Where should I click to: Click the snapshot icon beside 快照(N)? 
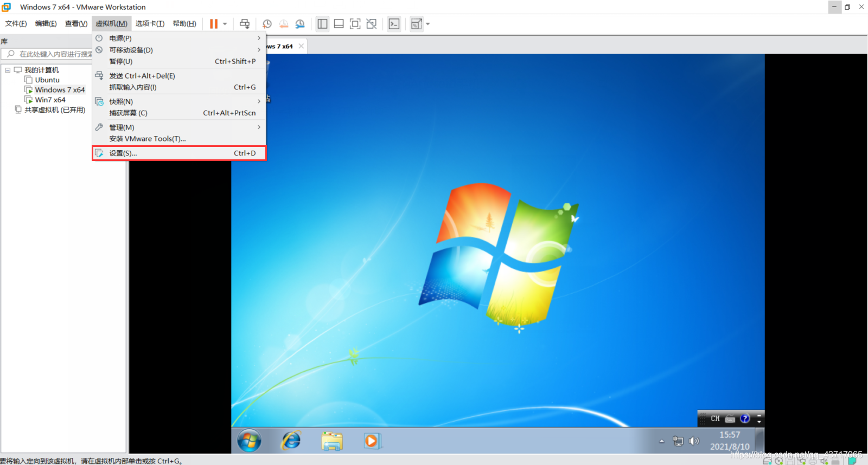99,101
